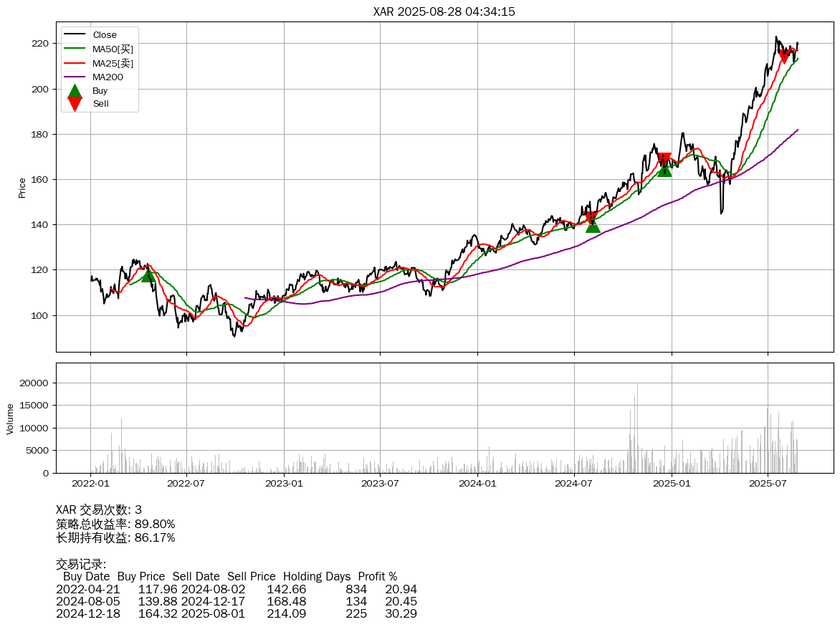This screenshot has height=627, width=840.
Task: Click the chart title XAR 2025-08-28
Action: click(x=444, y=11)
